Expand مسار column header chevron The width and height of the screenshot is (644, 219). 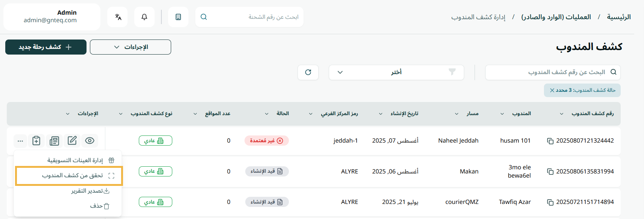(x=457, y=114)
